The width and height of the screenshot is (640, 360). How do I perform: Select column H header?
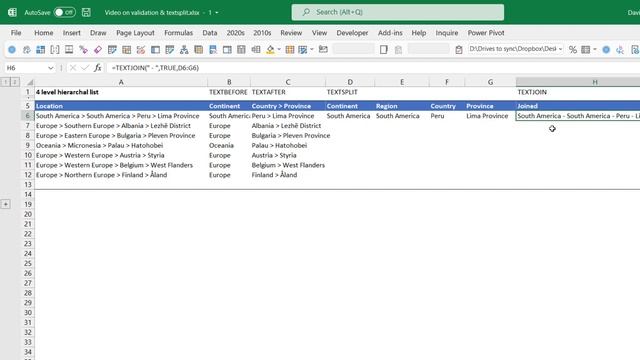tap(578, 82)
